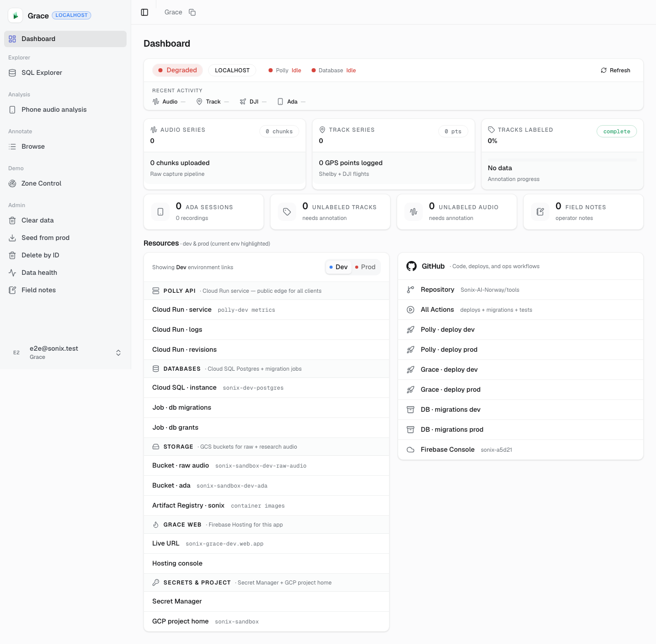Open Cloud Run revisions link
Viewport: 656px width, 644px height.
coord(266,350)
